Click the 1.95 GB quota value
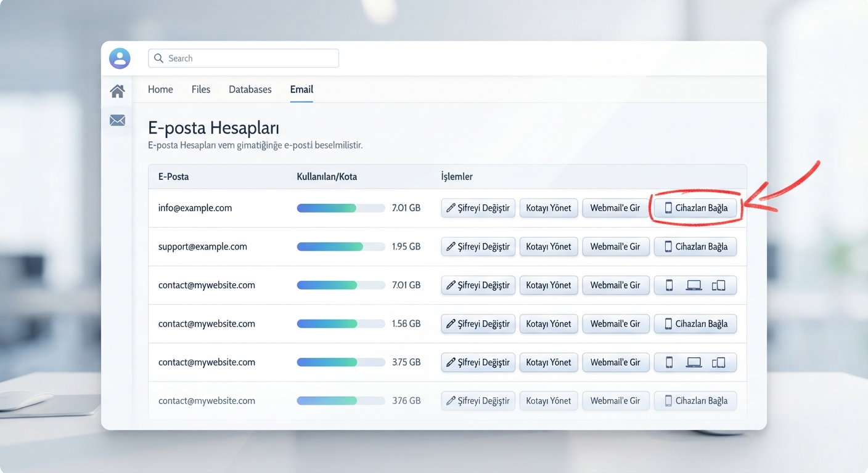 406,246
